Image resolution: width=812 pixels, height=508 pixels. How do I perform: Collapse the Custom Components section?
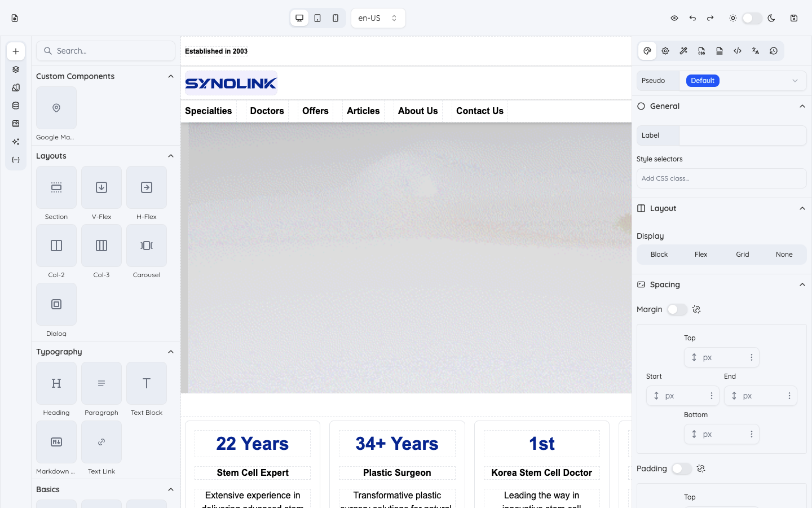171,76
